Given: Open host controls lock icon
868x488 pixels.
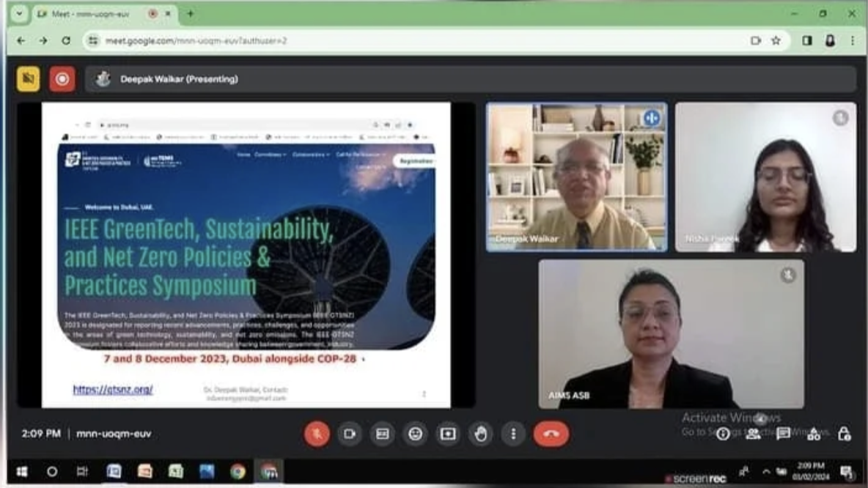Looking at the screenshot, I should click(844, 435).
